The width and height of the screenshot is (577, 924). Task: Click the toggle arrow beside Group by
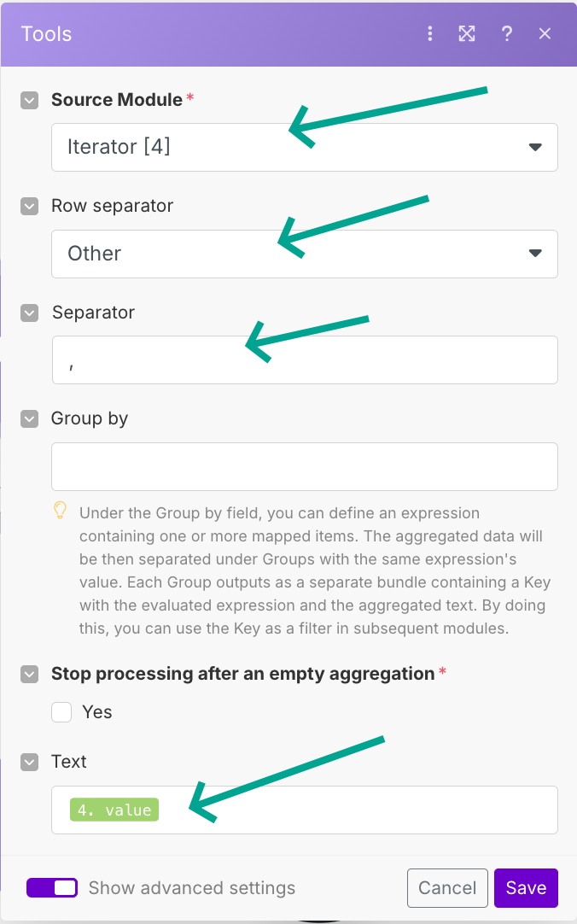[30, 418]
